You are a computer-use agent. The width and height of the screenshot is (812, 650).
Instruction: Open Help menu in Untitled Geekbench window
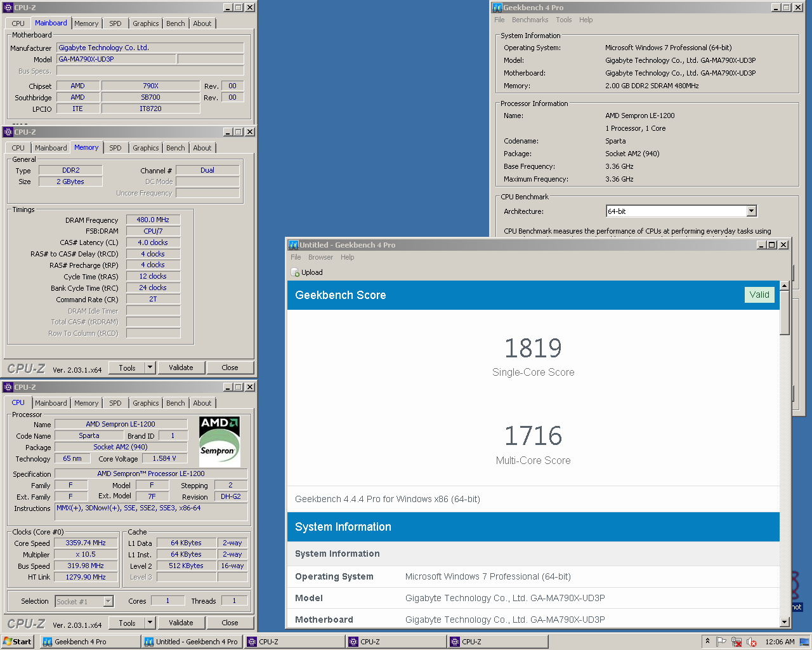point(347,257)
